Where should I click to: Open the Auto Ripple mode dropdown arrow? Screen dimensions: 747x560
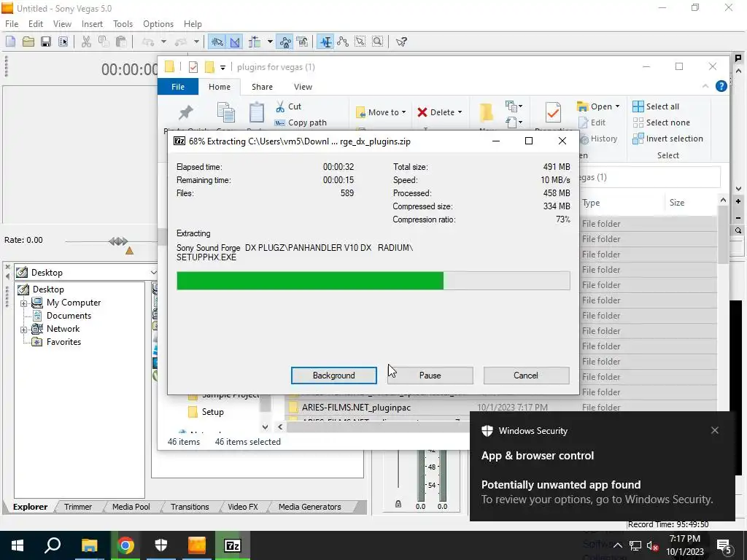pyautogui.click(x=270, y=42)
